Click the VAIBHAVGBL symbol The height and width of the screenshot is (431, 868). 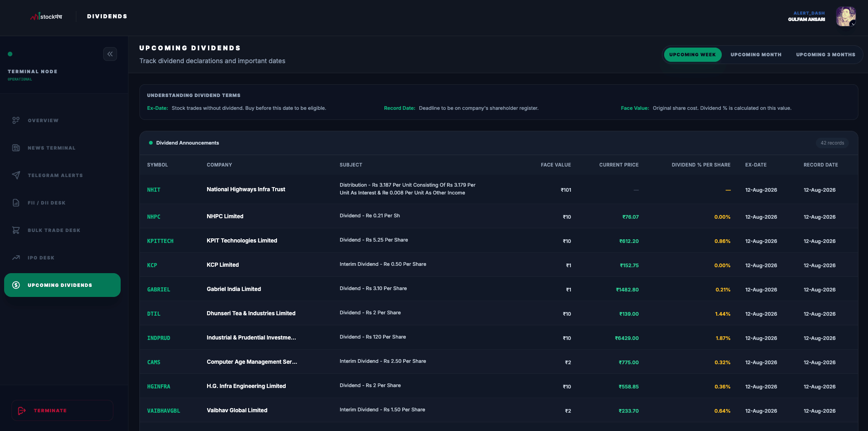164,411
